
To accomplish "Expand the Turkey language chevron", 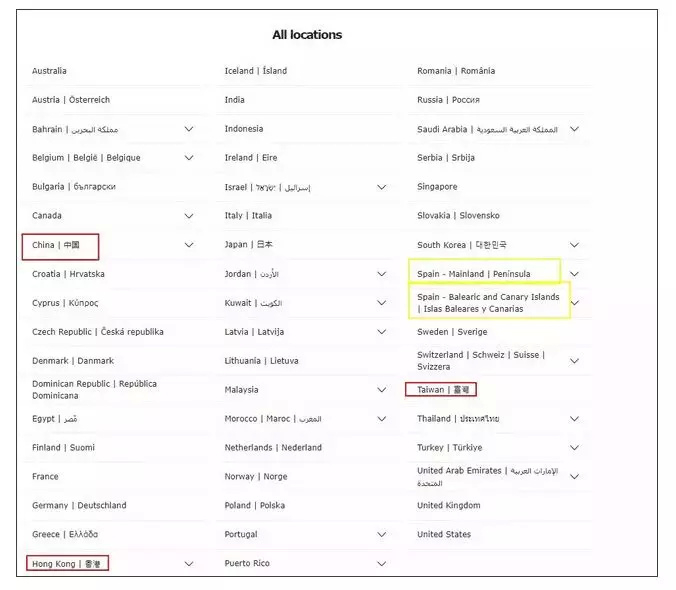I will click(x=574, y=448).
